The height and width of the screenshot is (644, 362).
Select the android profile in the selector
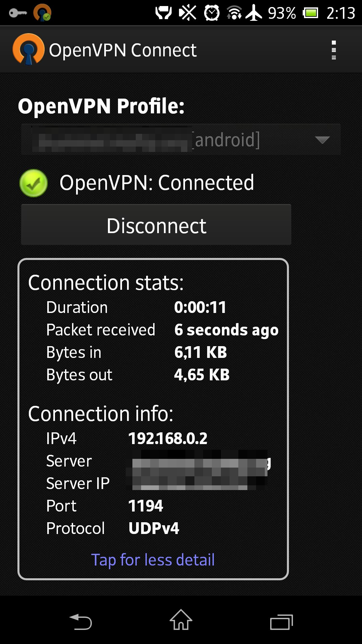(181, 139)
